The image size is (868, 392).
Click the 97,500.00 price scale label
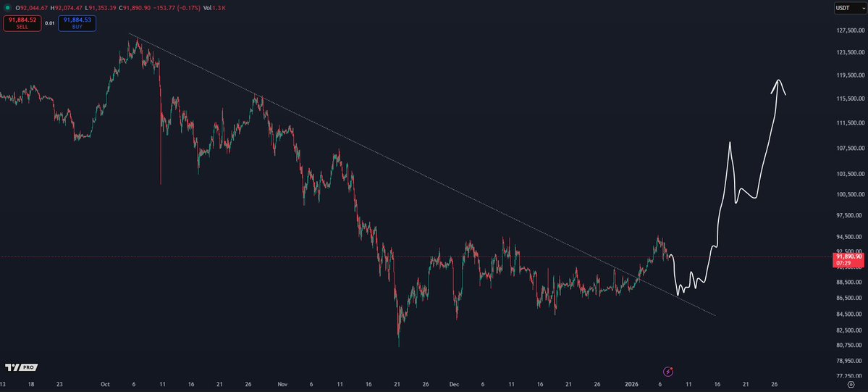[849, 215]
